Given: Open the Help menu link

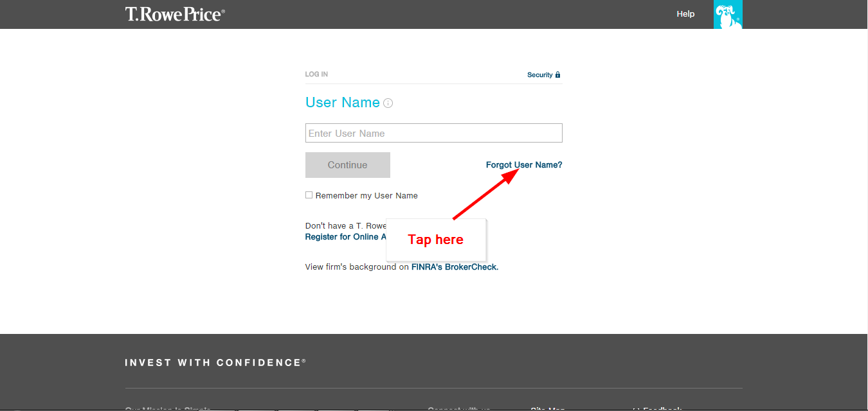Looking at the screenshot, I should [x=685, y=13].
